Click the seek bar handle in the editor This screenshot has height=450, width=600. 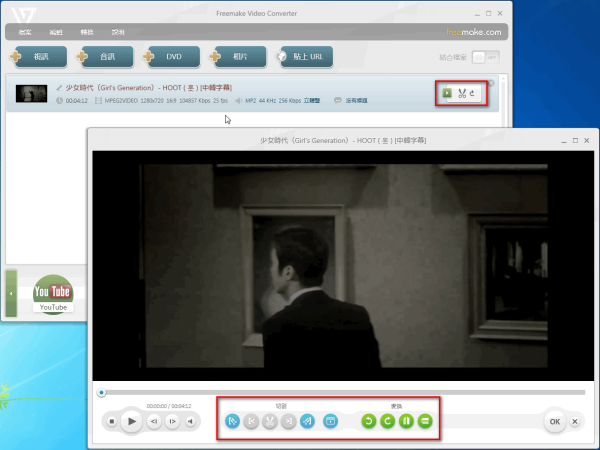[x=101, y=393]
